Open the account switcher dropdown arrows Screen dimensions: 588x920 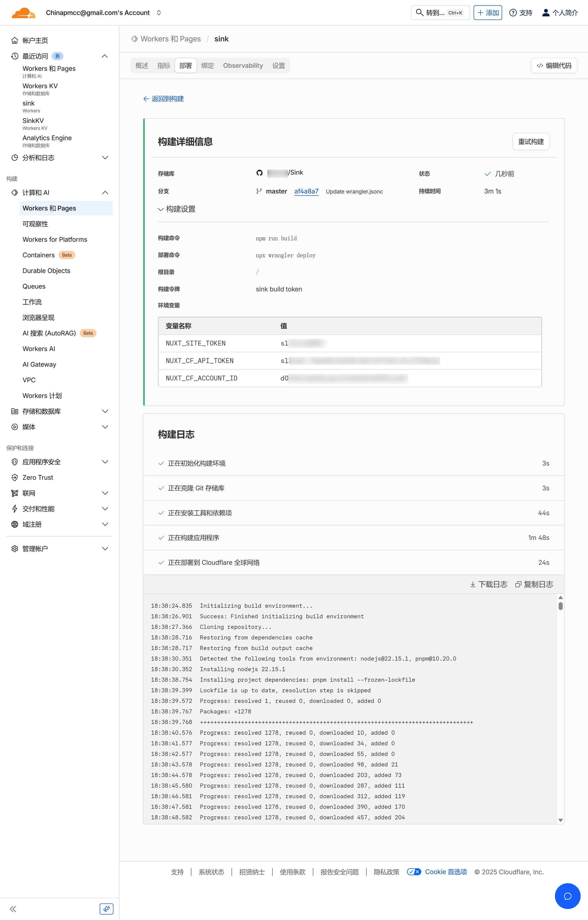pyautogui.click(x=159, y=13)
